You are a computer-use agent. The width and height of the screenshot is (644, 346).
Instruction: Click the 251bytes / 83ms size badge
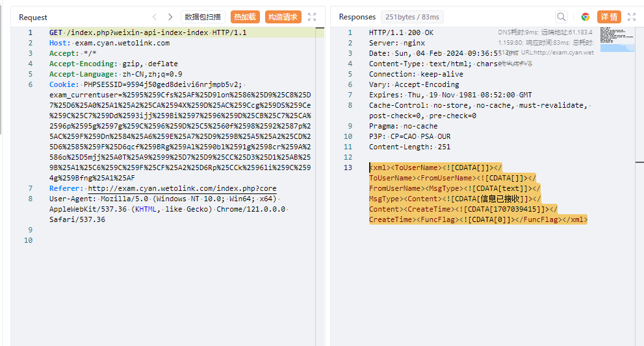(413, 17)
